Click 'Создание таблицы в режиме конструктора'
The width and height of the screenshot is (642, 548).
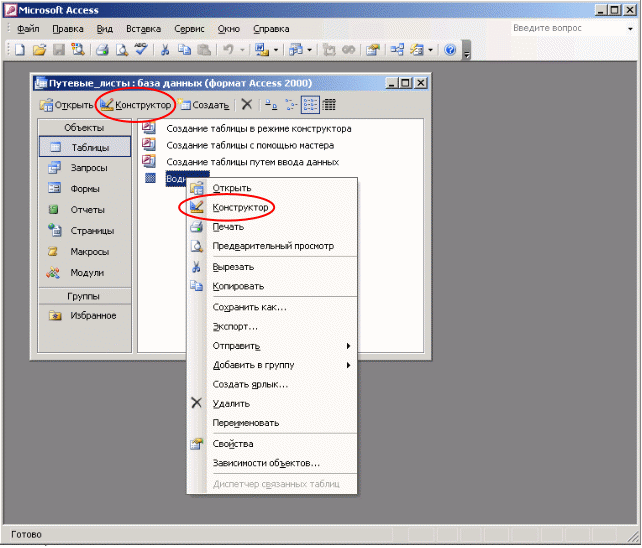[247, 129]
